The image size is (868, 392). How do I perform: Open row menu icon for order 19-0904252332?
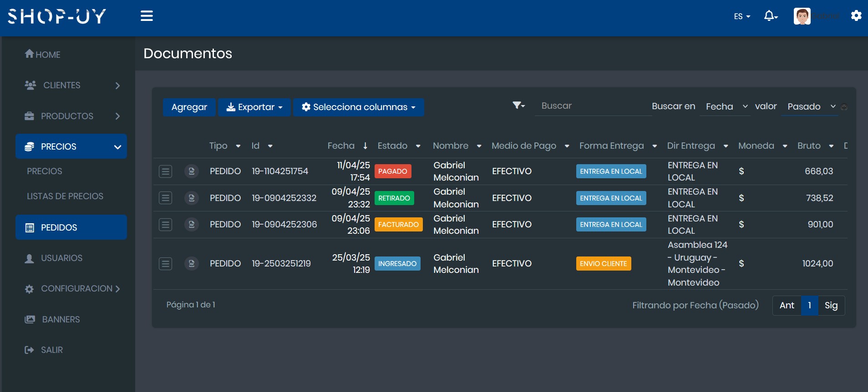point(165,198)
